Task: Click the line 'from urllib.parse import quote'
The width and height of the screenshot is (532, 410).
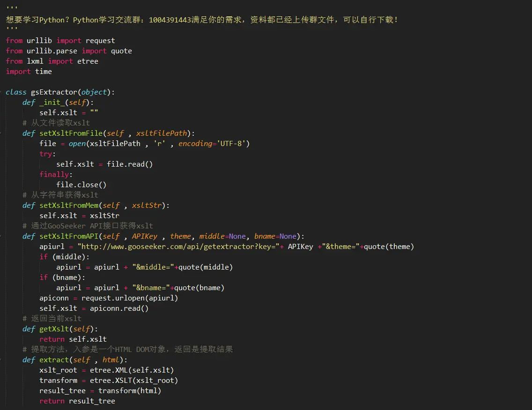Action: click(69, 51)
